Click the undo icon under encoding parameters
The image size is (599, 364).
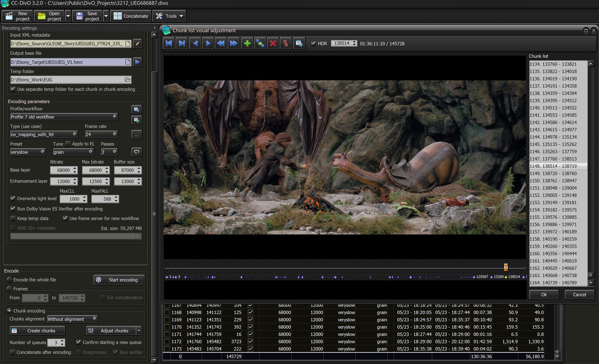click(x=136, y=152)
